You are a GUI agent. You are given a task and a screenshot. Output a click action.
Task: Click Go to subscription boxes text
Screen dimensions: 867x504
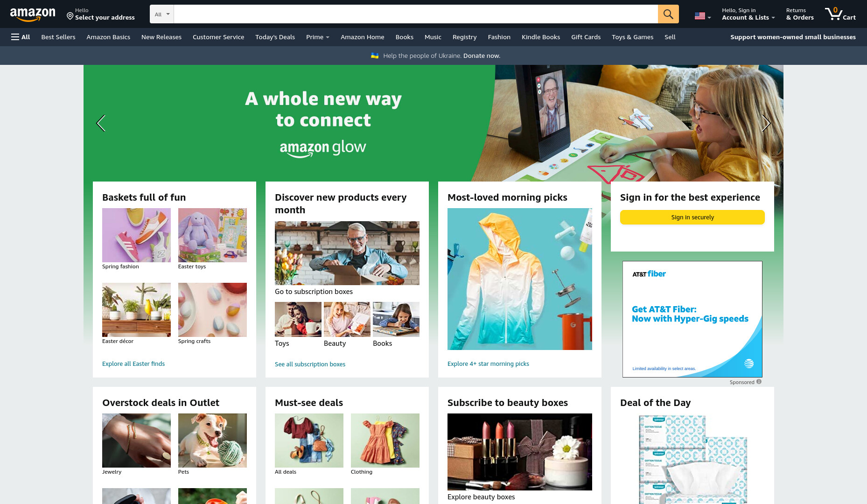[x=314, y=291]
